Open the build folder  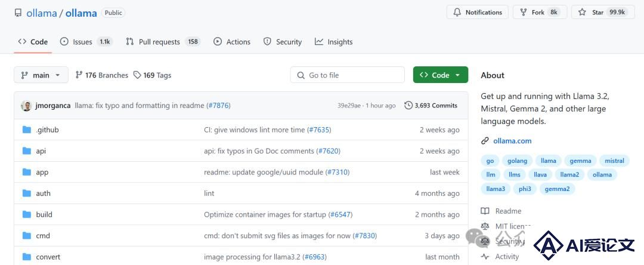[x=44, y=214]
